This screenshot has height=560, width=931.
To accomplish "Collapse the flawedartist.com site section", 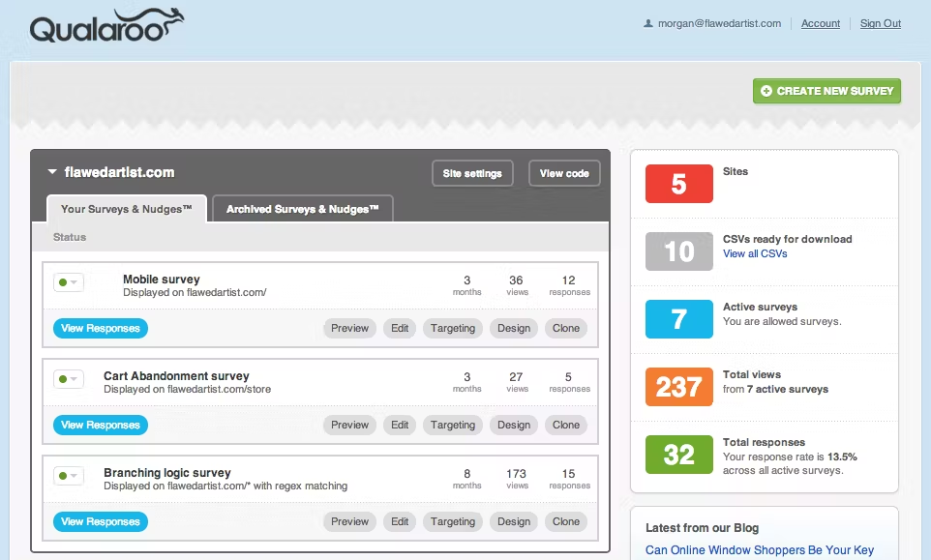I will tap(52, 173).
